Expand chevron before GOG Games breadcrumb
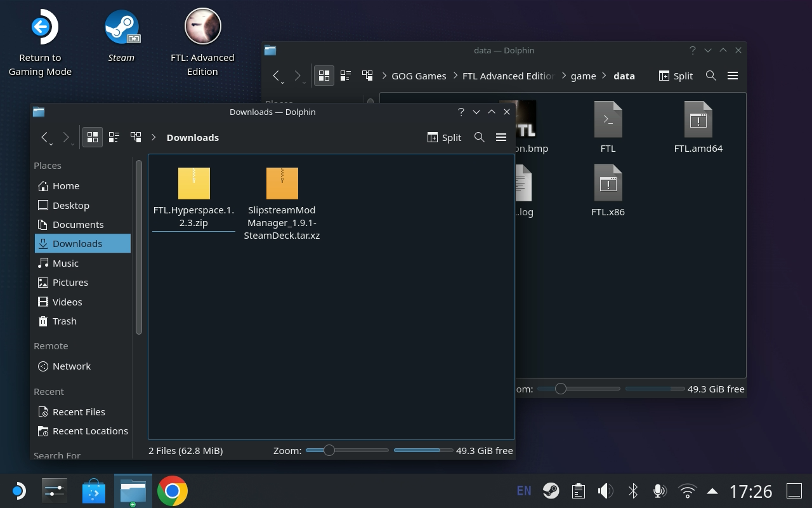This screenshot has height=508, width=812. pyautogui.click(x=384, y=76)
